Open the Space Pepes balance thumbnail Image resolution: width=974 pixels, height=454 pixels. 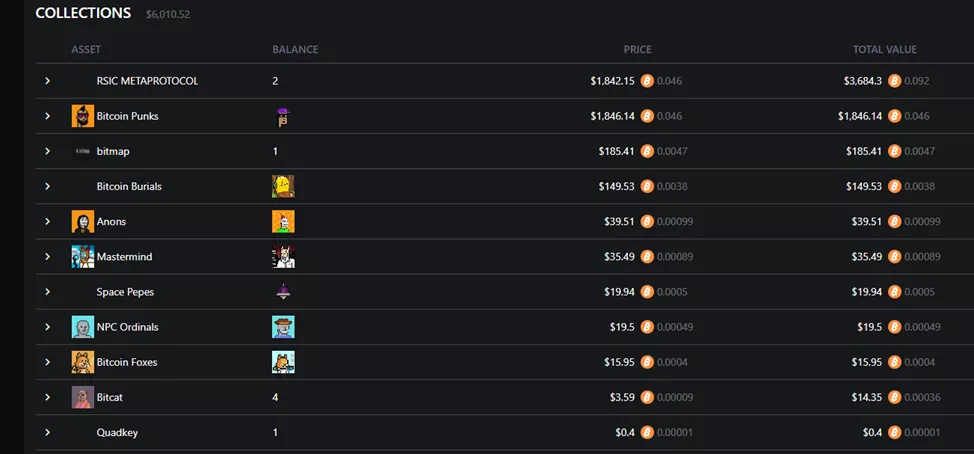click(x=283, y=292)
